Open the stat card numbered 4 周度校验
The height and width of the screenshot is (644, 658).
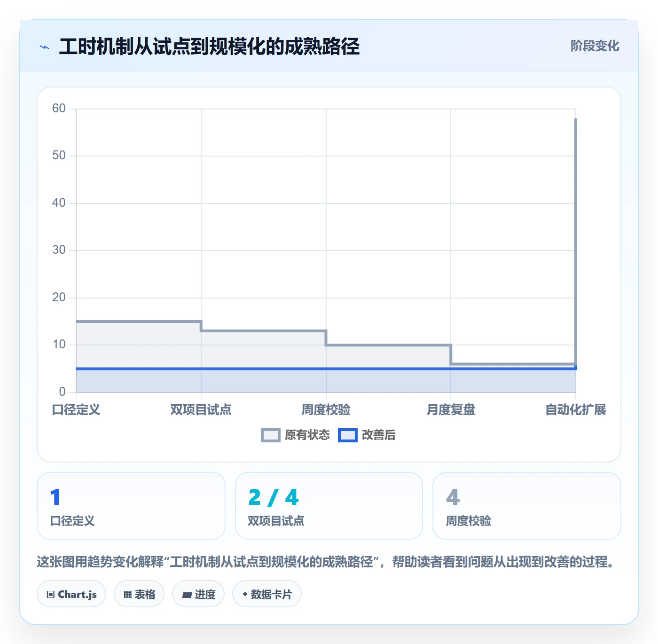[x=527, y=506]
